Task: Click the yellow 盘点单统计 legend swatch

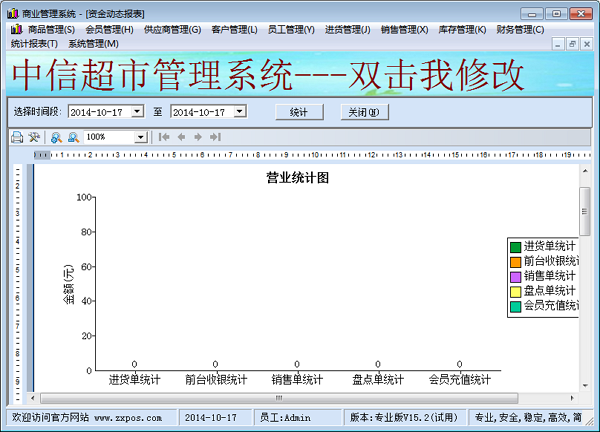Action: tap(515, 292)
